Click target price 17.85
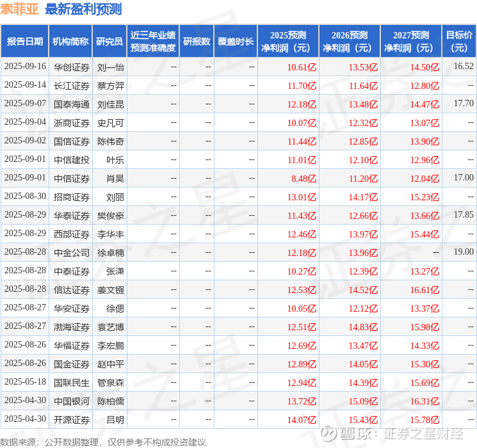 click(464, 214)
